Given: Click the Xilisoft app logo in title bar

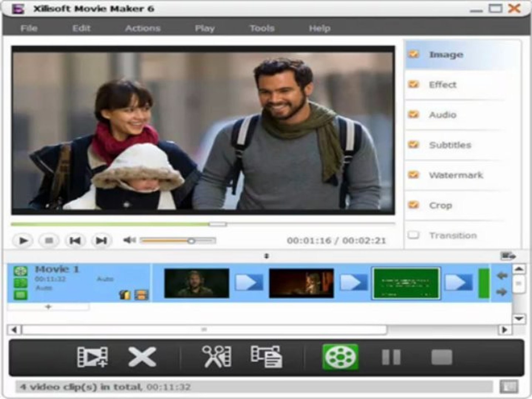Looking at the screenshot, I should click(18, 8).
